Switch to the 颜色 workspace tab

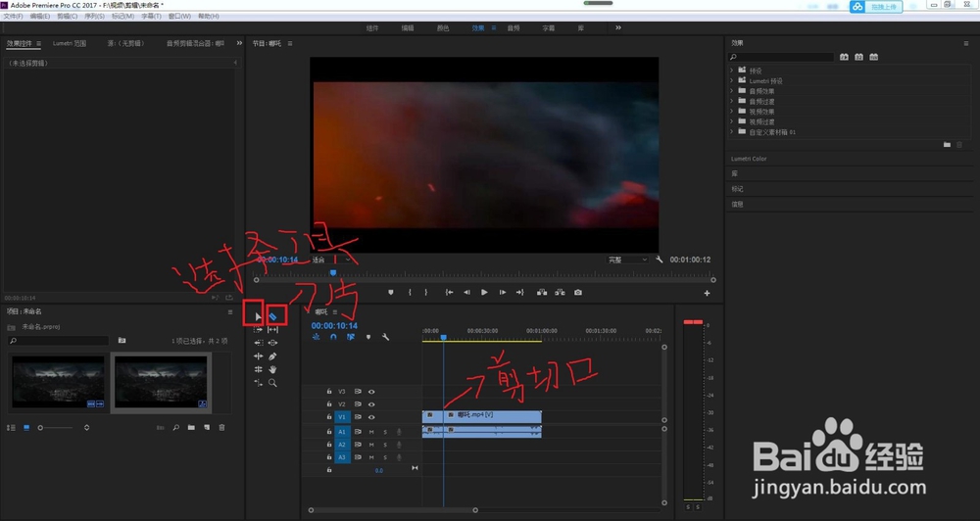pyautogui.click(x=443, y=28)
